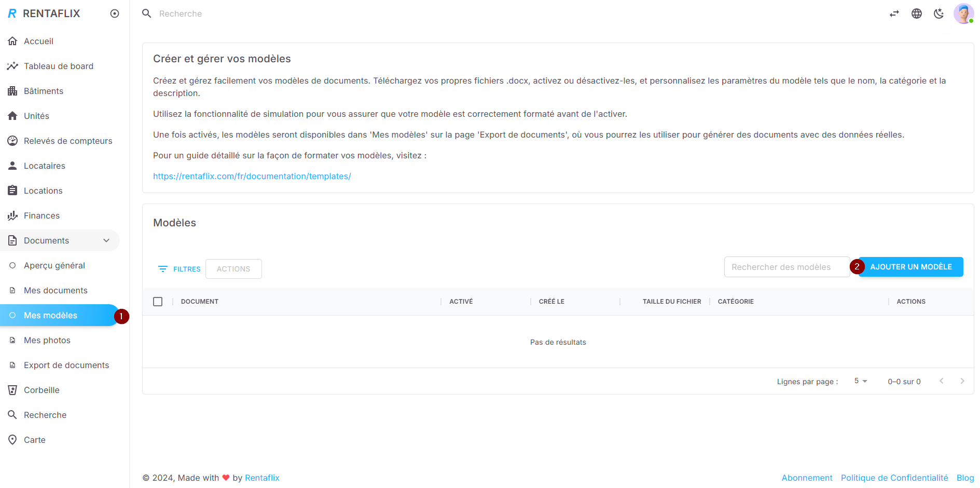Click the map pin icon beside Carte

(12, 440)
